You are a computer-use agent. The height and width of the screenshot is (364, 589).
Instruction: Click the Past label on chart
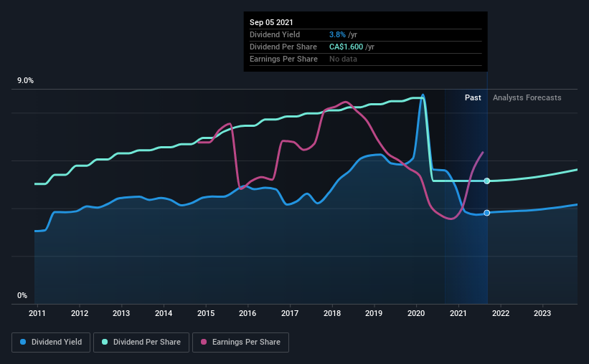click(x=473, y=97)
